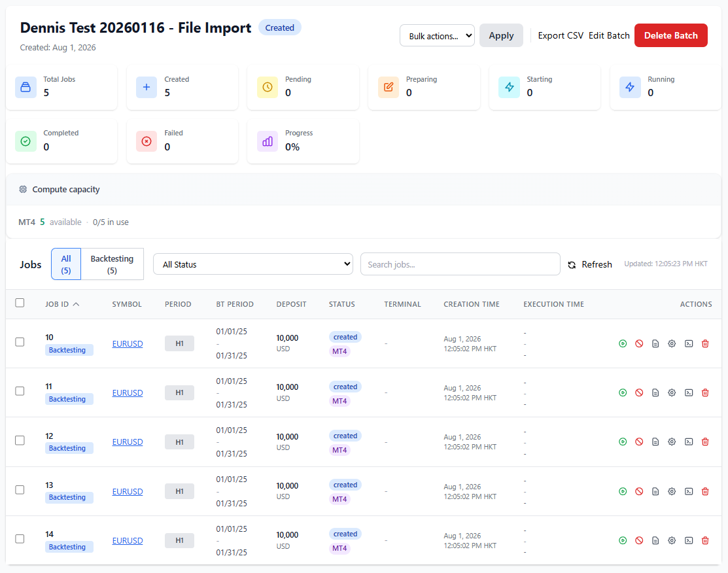Click Export CSV

pos(561,36)
